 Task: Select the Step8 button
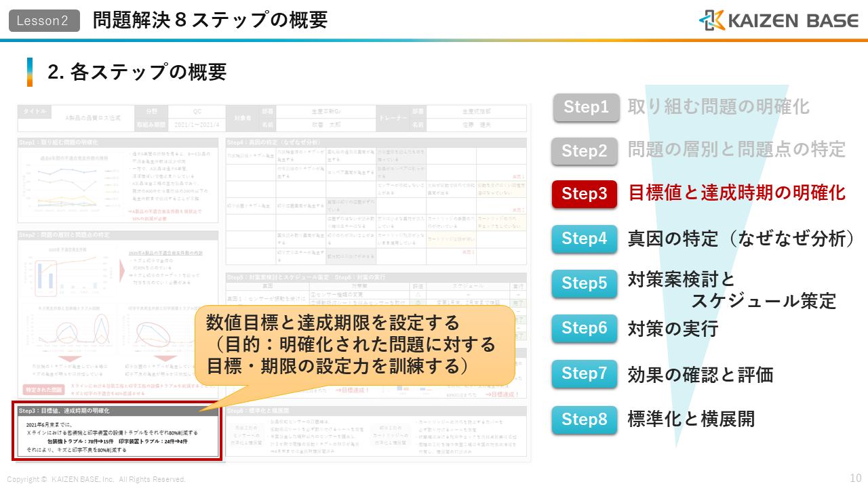(x=585, y=420)
